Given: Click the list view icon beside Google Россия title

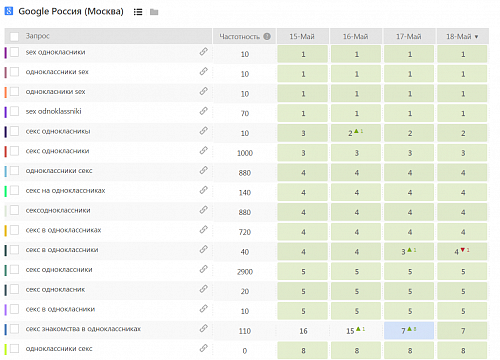Looking at the screenshot, I should [138, 12].
